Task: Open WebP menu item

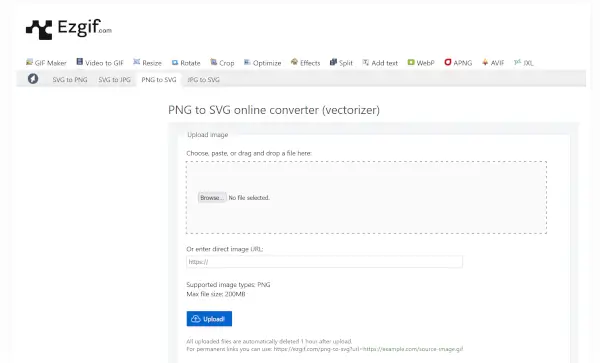Action: pyautogui.click(x=421, y=63)
